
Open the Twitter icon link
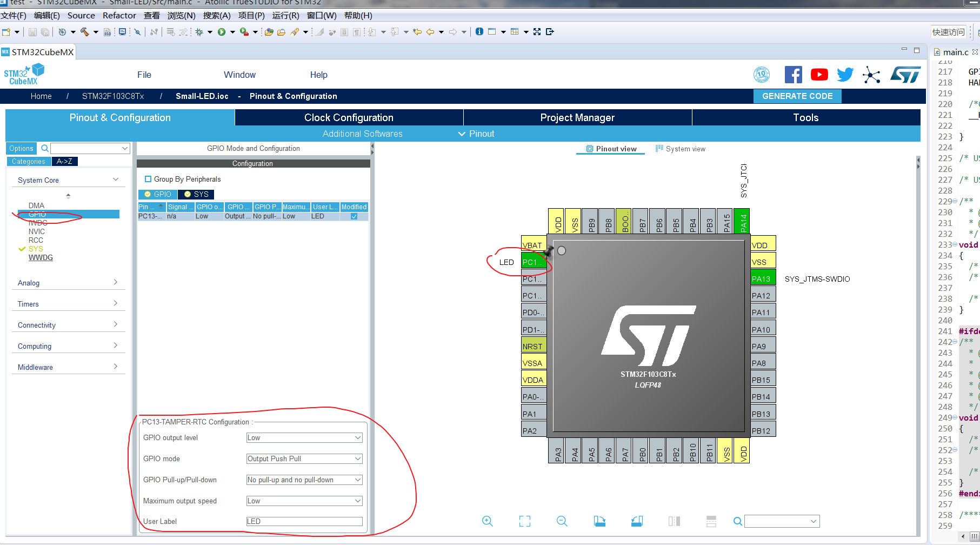point(845,75)
